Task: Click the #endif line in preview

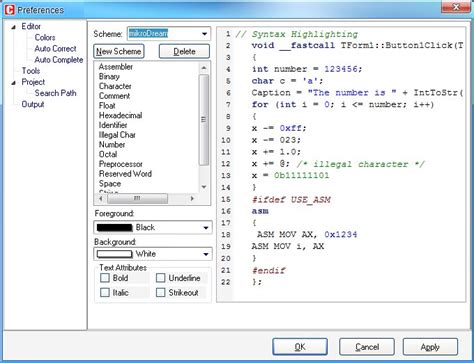Action: tap(269, 270)
